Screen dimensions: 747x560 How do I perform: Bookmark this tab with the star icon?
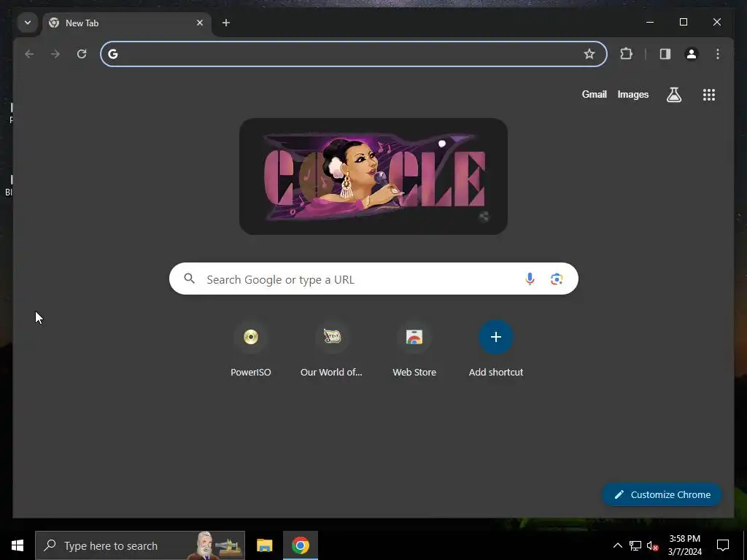(589, 54)
